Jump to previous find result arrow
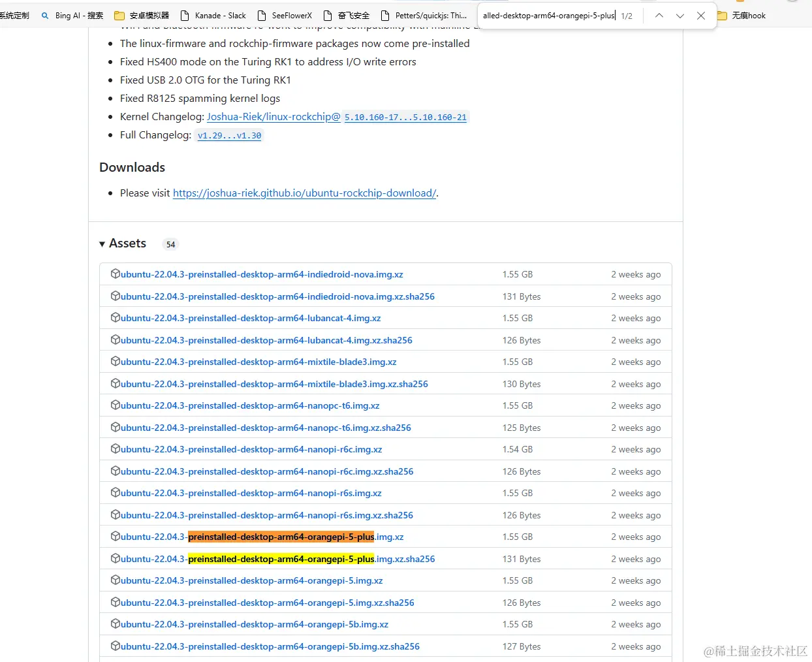This screenshot has height=662, width=812. click(659, 16)
